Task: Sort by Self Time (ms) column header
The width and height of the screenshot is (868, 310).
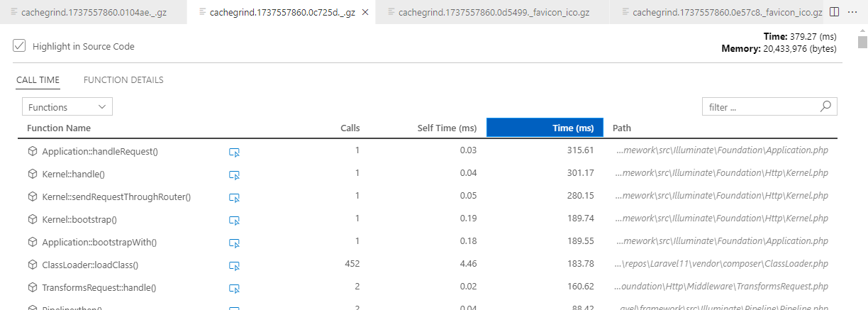Action: pyautogui.click(x=447, y=128)
